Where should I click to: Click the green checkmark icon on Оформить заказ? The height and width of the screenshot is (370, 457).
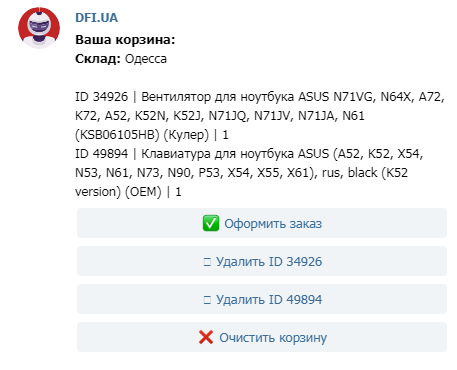(211, 223)
